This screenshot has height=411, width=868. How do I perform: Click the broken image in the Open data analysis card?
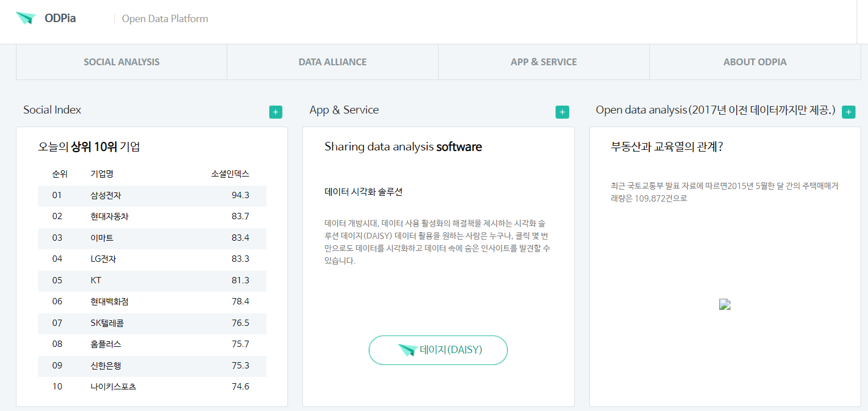(725, 304)
